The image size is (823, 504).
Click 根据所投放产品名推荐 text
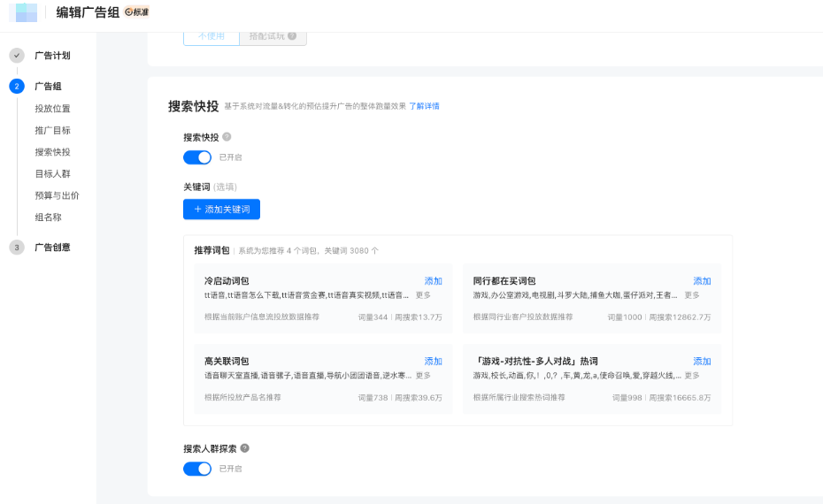[x=242, y=397]
